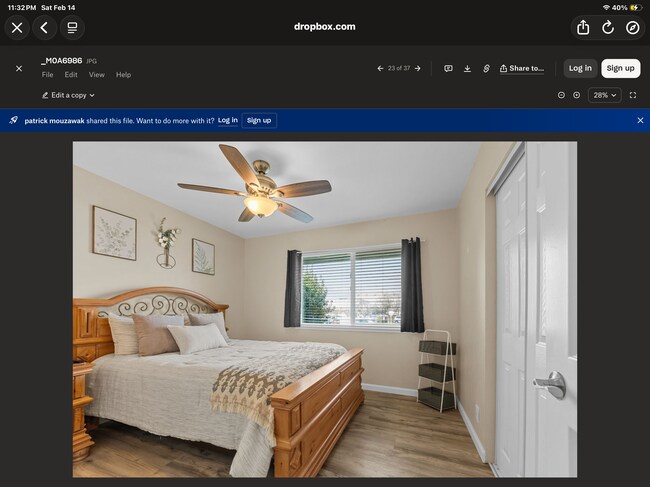Tap the bedroom photo preview
650x487 pixels.
[x=324, y=309]
